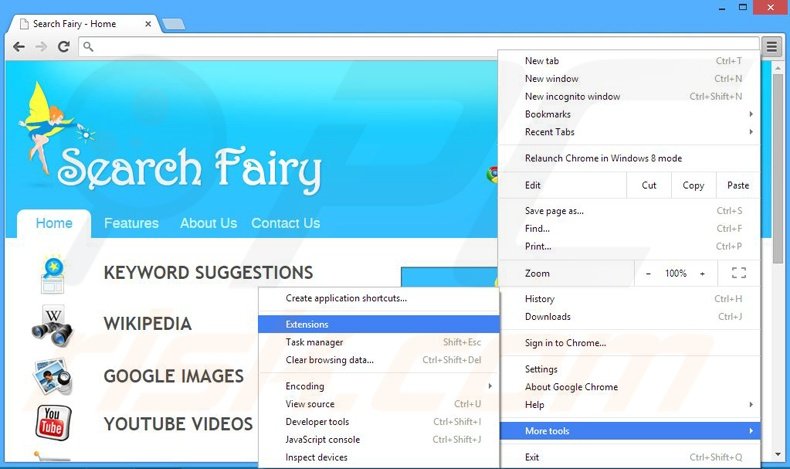The width and height of the screenshot is (790, 469).
Task: Click the scrollbar down arrow
Action: pyautogui.click(x=778, y=454)
